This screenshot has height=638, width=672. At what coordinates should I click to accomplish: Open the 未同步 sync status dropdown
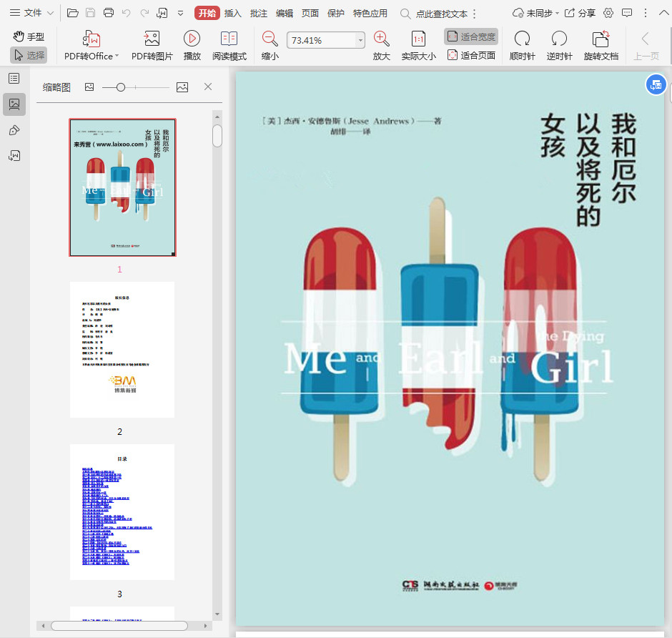(535, 14)
